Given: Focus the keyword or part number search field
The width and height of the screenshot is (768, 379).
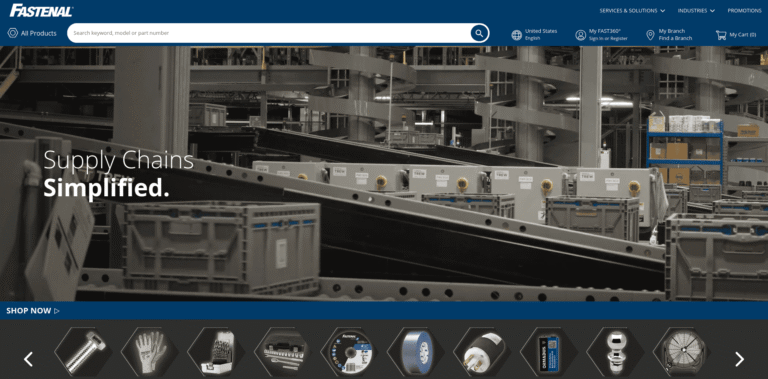Looking at the screenshot, I should pos(269,33).
